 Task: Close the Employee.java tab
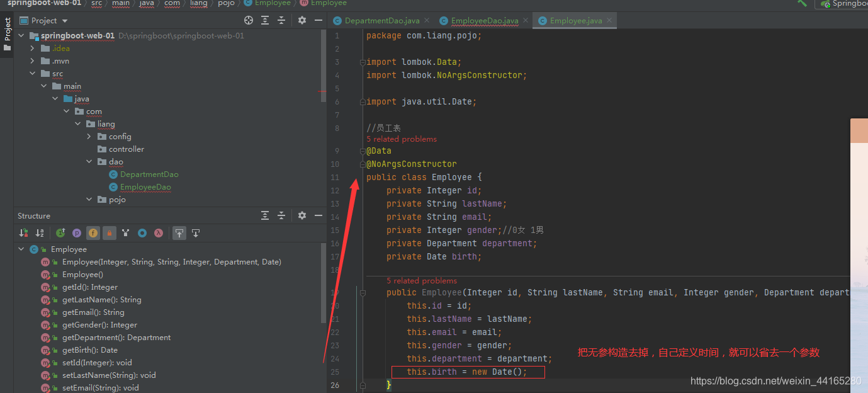[x=609, y=21]
